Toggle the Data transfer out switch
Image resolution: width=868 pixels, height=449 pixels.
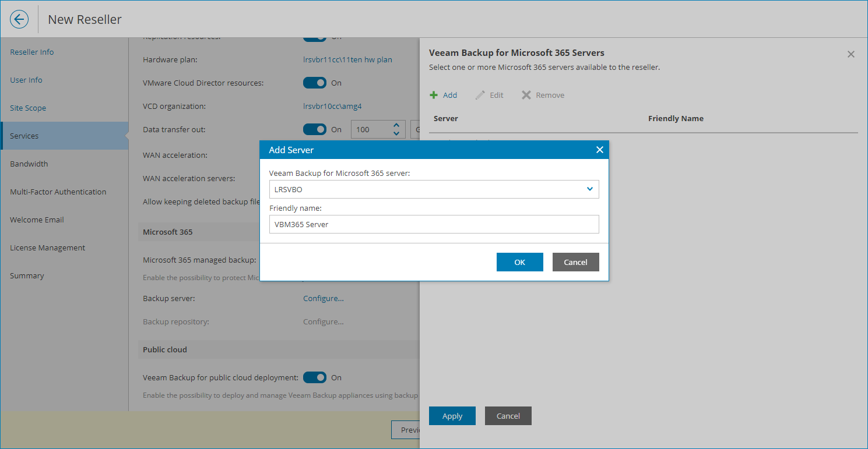click(x=315, y=129)
